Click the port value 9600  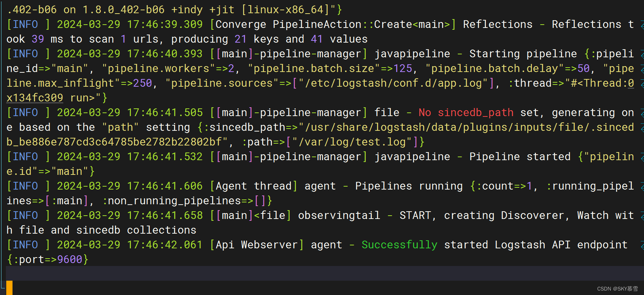click(x=70, y=259)
